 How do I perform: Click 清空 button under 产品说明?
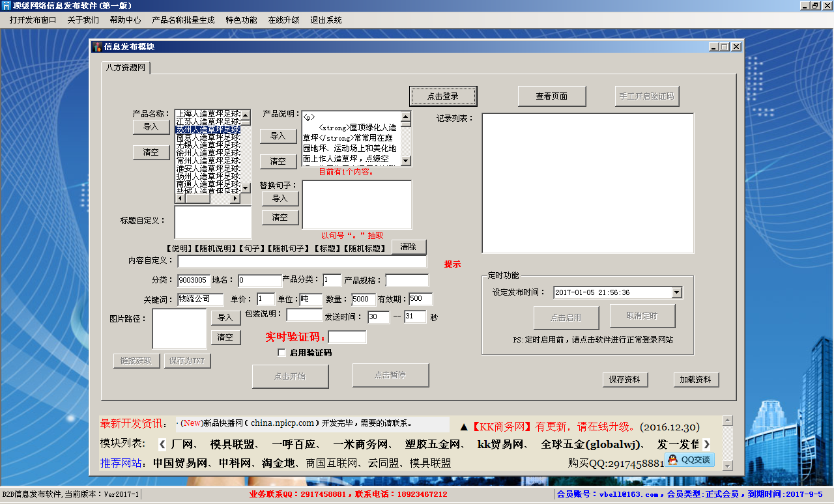click(x=278, y=161)
